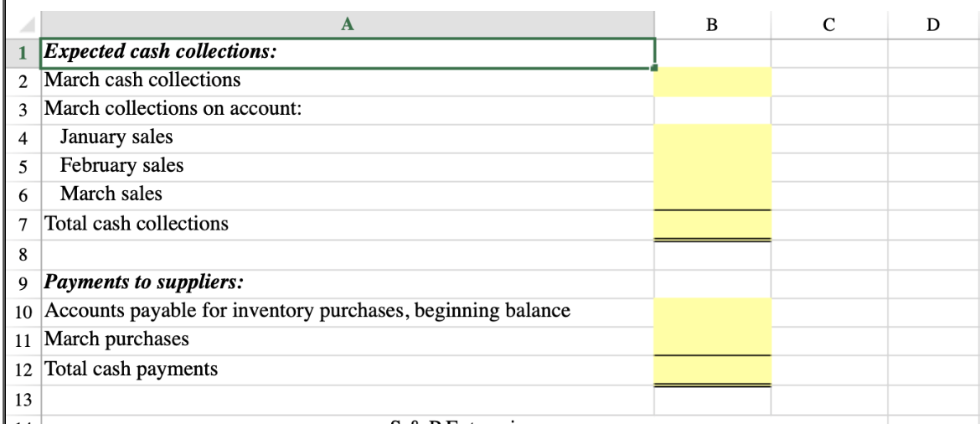Click 'Expected cash collections:' cell
Image resolution: width=980 pixels, height=424 pixels.
tap(348, 53)
